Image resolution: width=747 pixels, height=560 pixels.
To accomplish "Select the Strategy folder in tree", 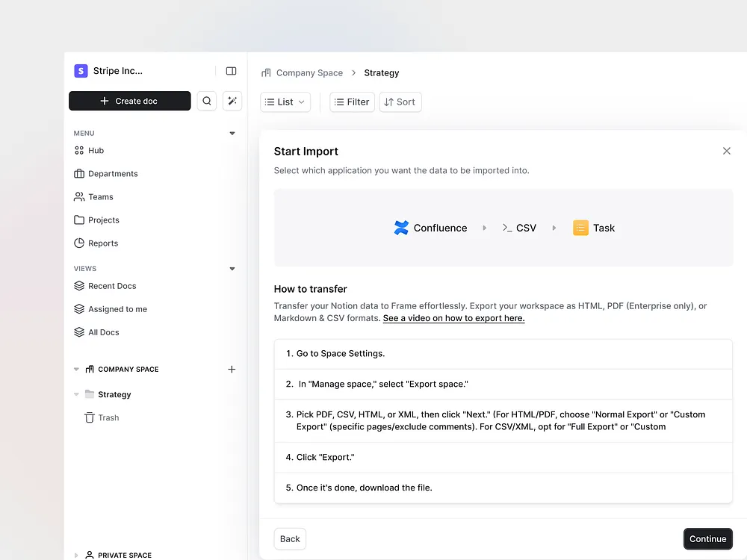I will [x=114, y=394].
